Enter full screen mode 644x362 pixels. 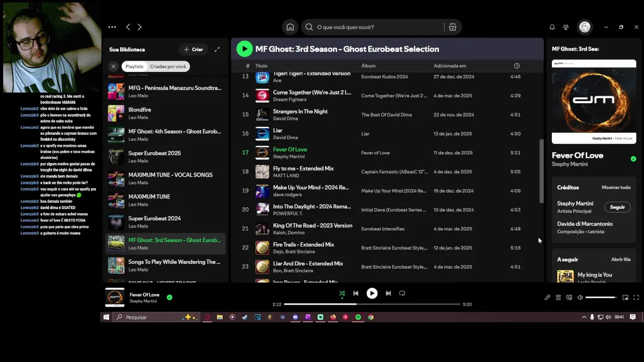[636, 298]
